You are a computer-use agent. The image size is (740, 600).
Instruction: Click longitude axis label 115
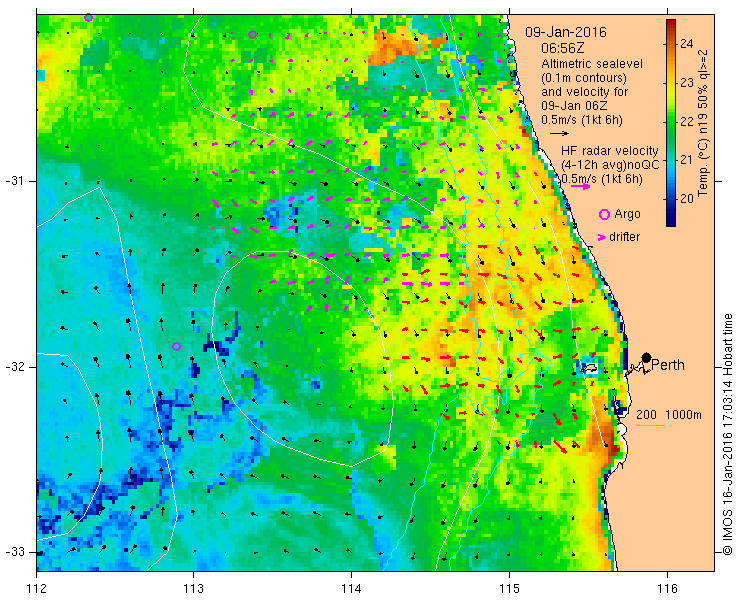[x=509, y=589]
